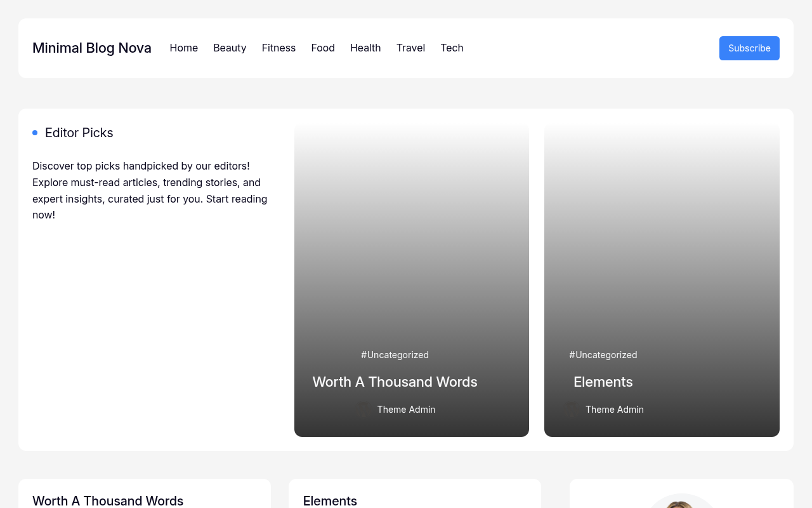The height and width of the screenshot is (508, 812).
Task: Open the Fitness category menu
Action: pyautogui.click(x=278, y=48)
